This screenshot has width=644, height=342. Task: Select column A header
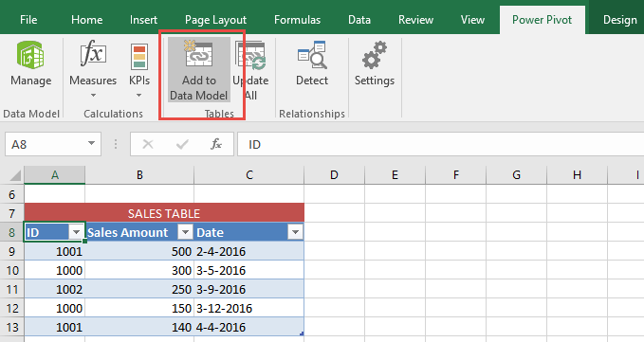tap(55, 175)
